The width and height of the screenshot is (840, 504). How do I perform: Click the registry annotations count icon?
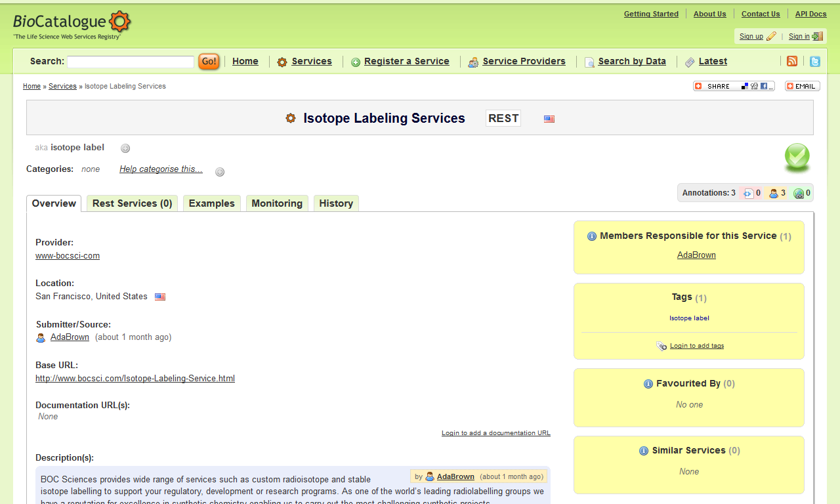[799, 193]
